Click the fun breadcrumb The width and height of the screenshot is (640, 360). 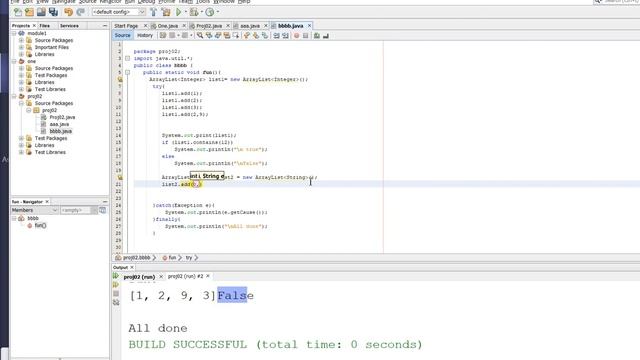click(x=172, y=258)
